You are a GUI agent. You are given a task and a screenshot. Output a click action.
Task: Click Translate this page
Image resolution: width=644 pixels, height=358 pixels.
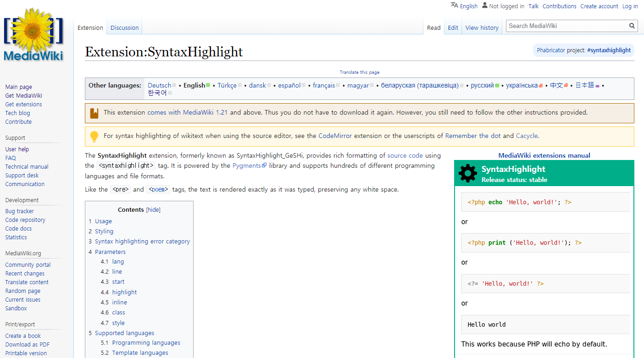[360, 72]
